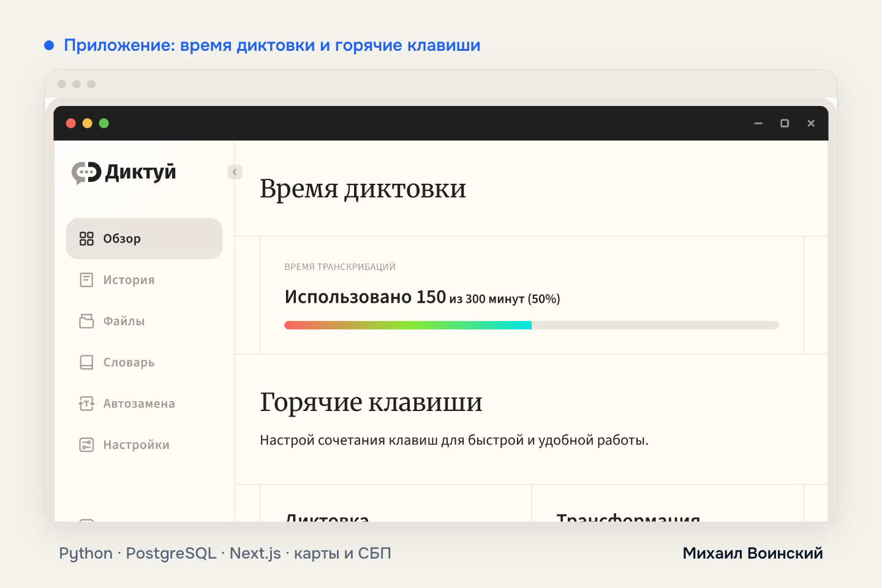882x588 pixels.
Task: Go to История in the sidebar
Action: click(x=144, y=280)
